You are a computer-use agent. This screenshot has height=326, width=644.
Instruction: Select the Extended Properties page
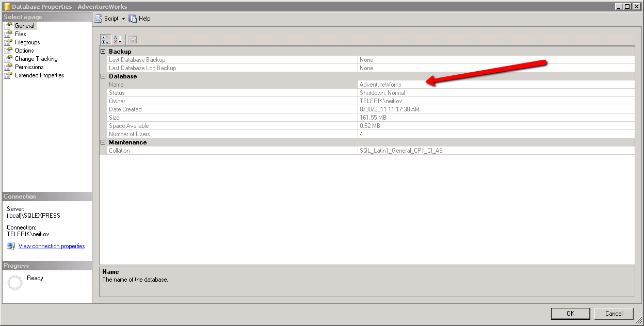(x=40, y=75)
